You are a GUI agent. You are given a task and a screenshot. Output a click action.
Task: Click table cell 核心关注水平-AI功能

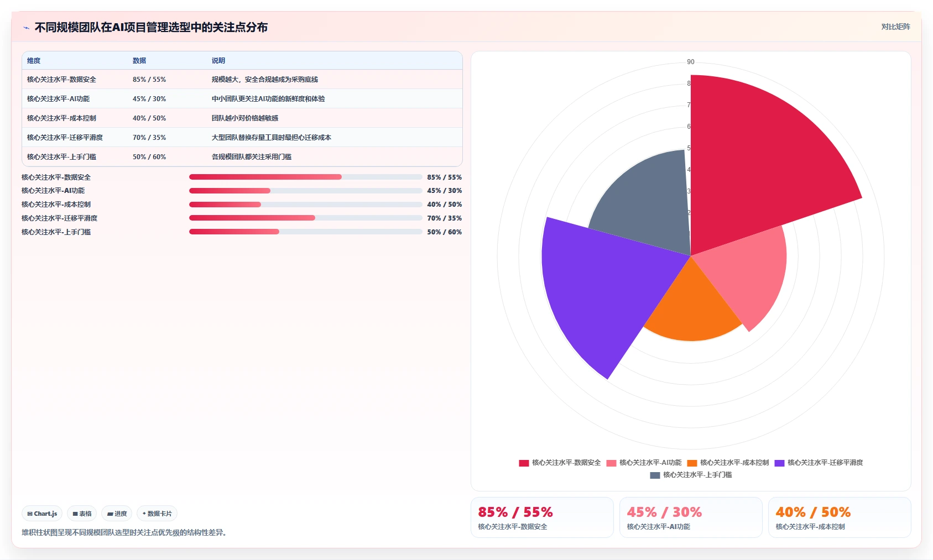point(58,99)
